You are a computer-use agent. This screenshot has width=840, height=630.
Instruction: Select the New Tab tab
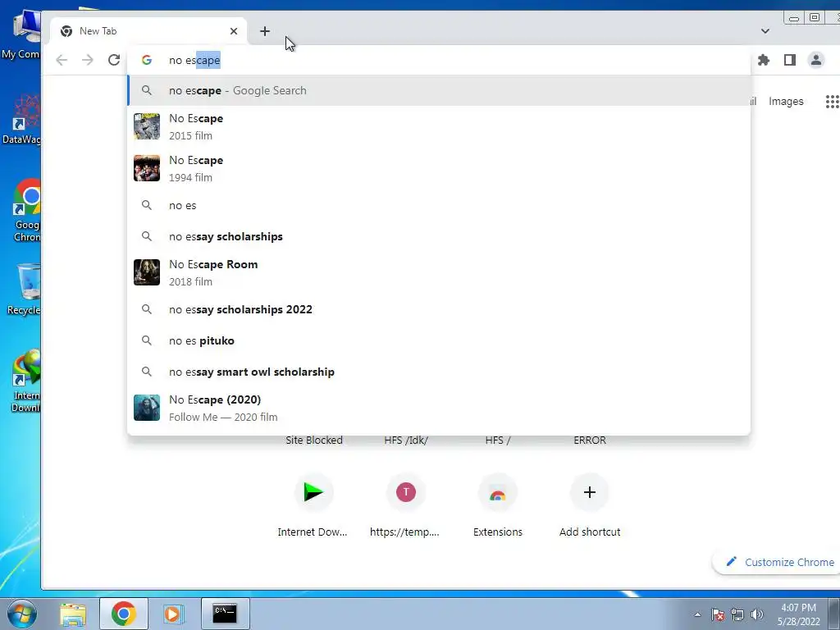click(x=148, y=31)
